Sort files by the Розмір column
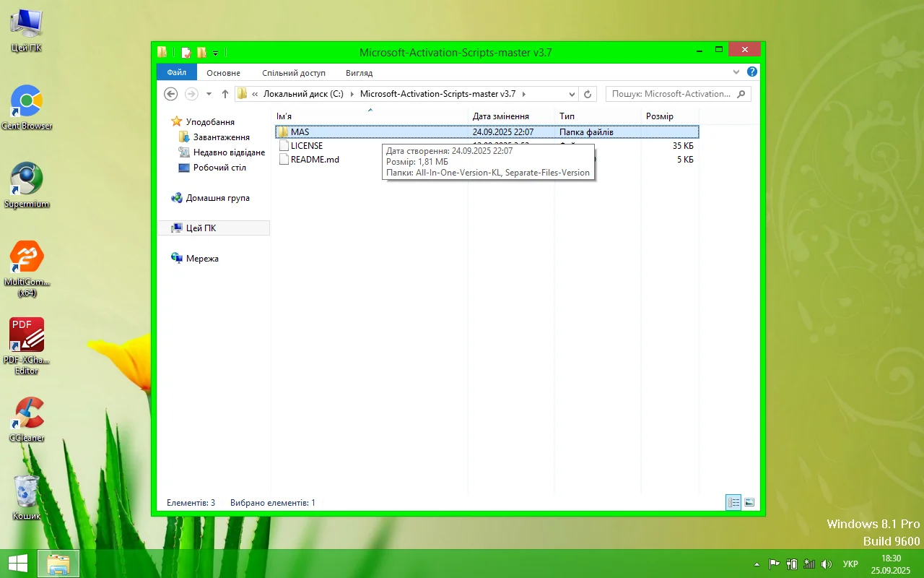The image size is (924, 578). coord(660,116)
